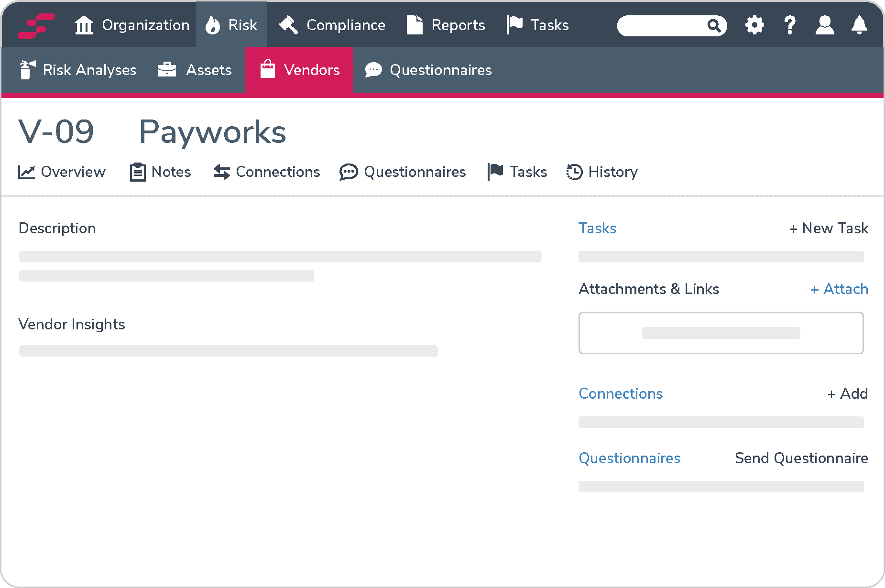This screenshot has width=885, height=588.
Task: Click + Add connection
Action: pos(847,393)
